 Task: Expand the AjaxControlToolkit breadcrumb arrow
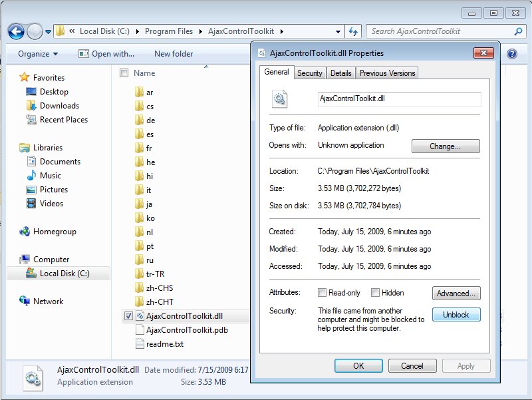(281, 31)
